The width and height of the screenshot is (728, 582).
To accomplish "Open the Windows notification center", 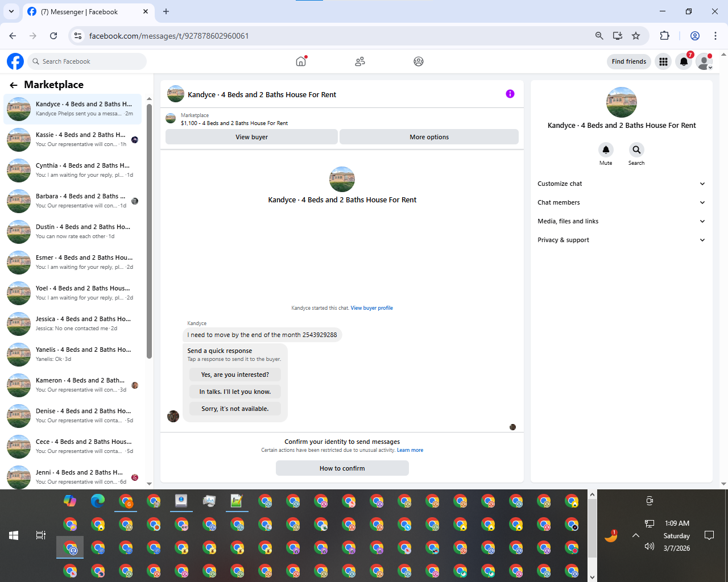I will click(709, 535).
